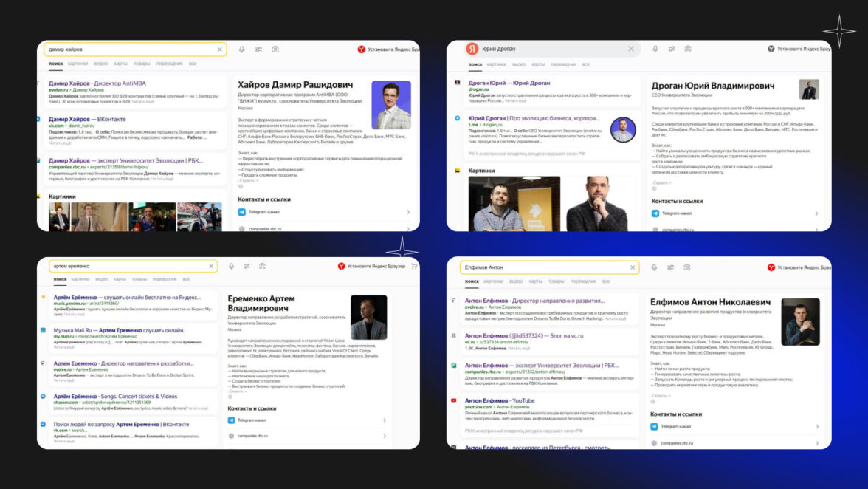The image size is (868, 489).
Task: Click 'Установите Яндекс Браузер' in 'артем еременко' window
Action: point(376,267)
